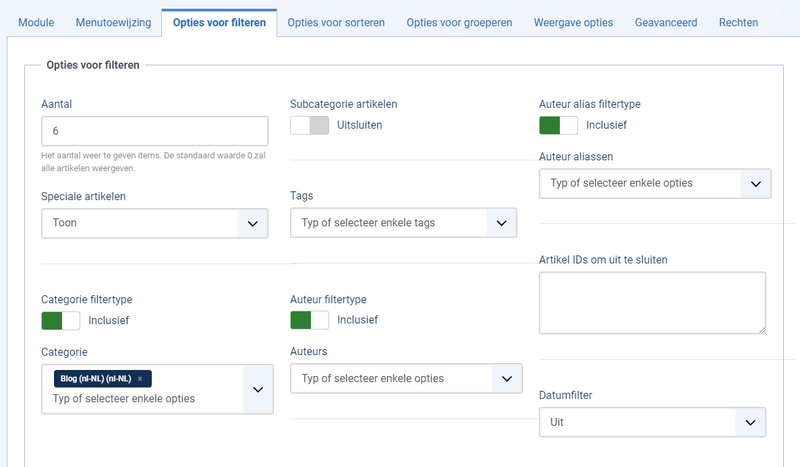Remove the Blog (nl-NL) category tag
The image size is (800, 467).
pyautogui.click(x=140, y=379)
